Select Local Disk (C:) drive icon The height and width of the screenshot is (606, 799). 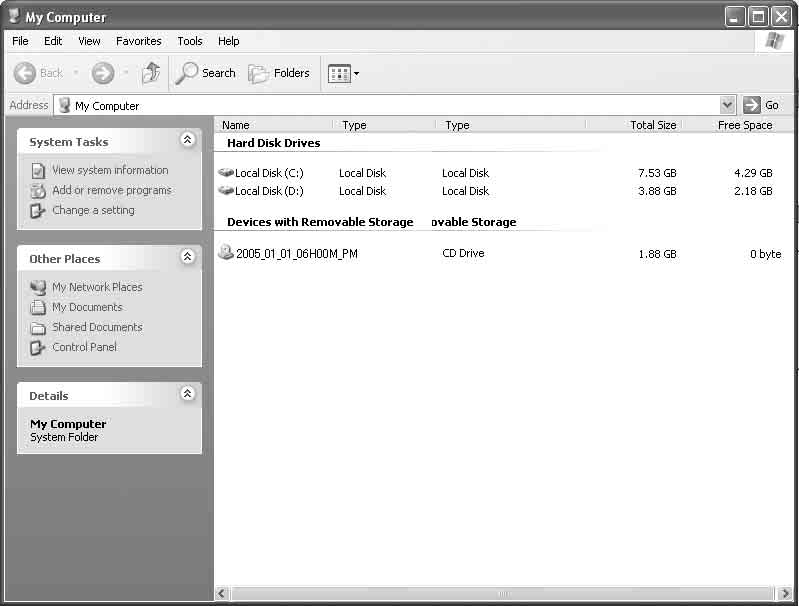click(x=226, y=173)
